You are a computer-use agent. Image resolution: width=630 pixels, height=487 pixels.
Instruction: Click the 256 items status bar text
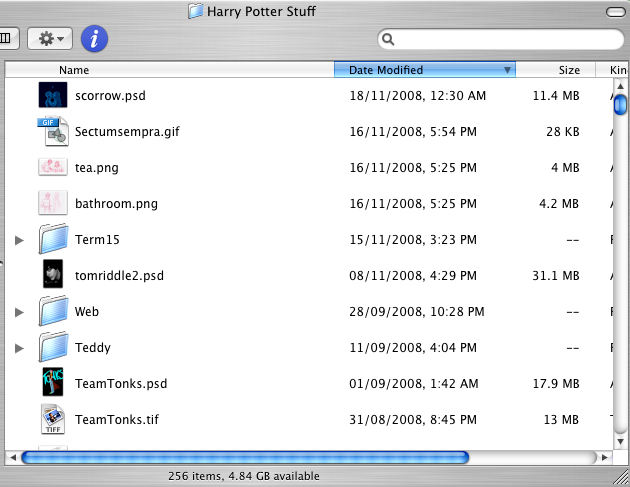[x=244, y=476]
